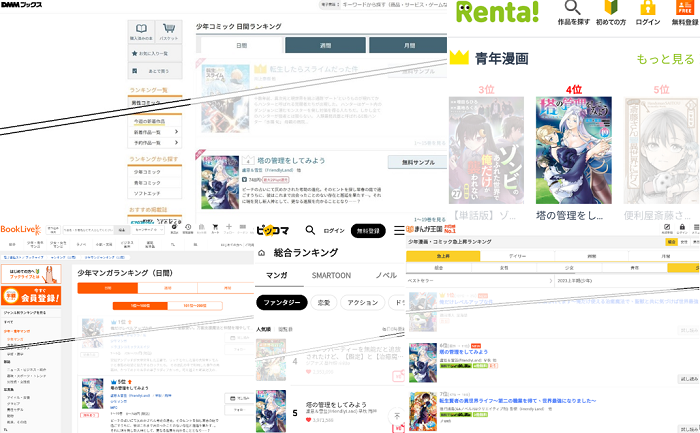This screenshot has width=700, height=433.
Task: Select 1位〜100位 range toggle in BookLive
Action: point(140,306)
